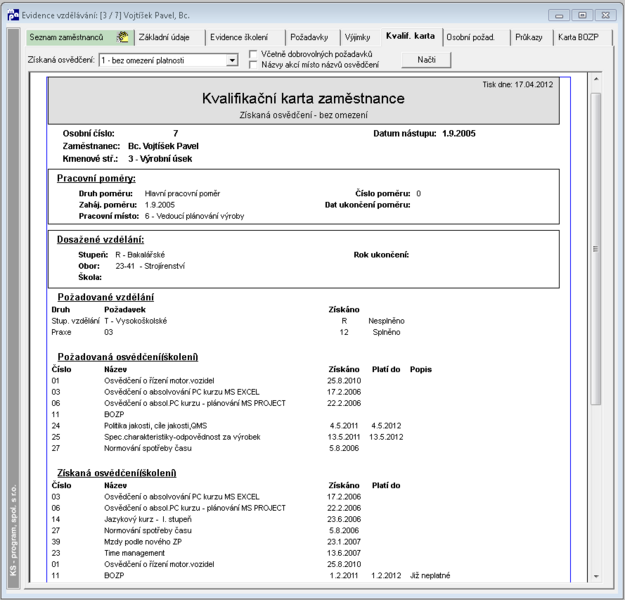
Task: Maximize the Evidence vzdělávání window
Action: (582, 15)
